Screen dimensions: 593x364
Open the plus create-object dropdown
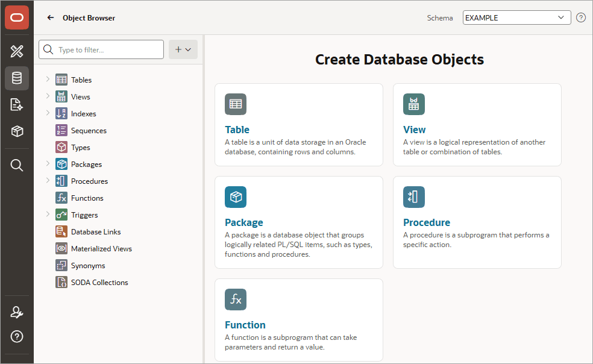point(183,49)
